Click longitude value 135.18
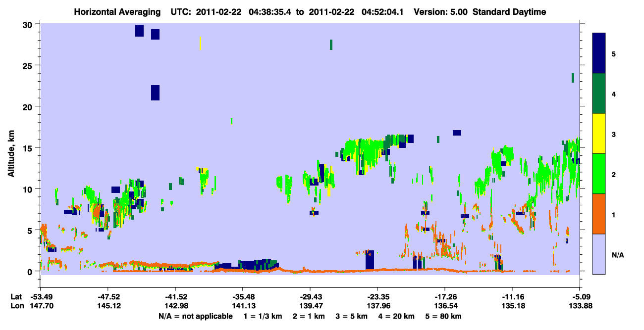The width and height of the screenshot is (644, 330). (x=512, y=306)
